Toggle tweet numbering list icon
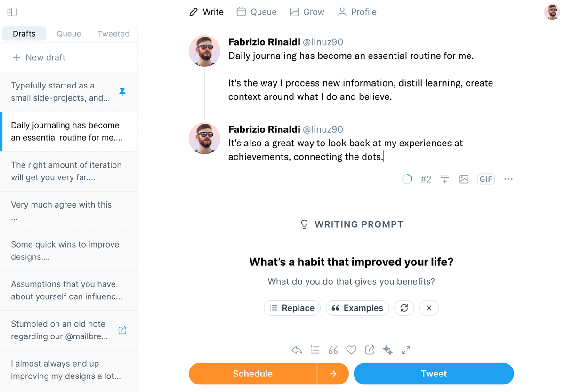This screenshot has width=565, height=392. [x=315, y=350]
